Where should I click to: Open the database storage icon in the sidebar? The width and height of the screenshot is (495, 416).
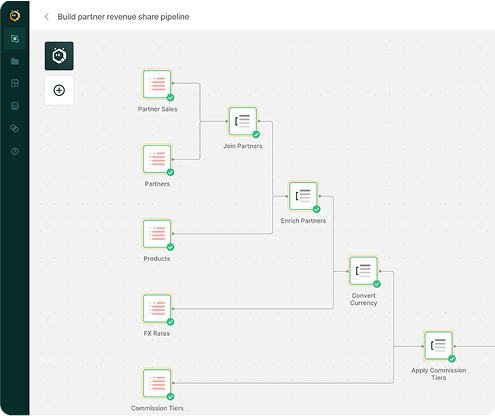pos(15,106)
